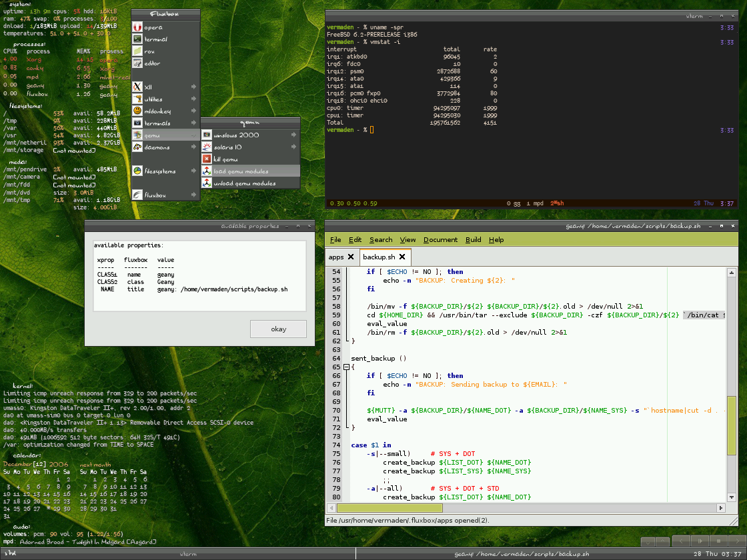
Task: Click the terminal icon in Fluxbox menu
Action: click(x=137, y=39)
